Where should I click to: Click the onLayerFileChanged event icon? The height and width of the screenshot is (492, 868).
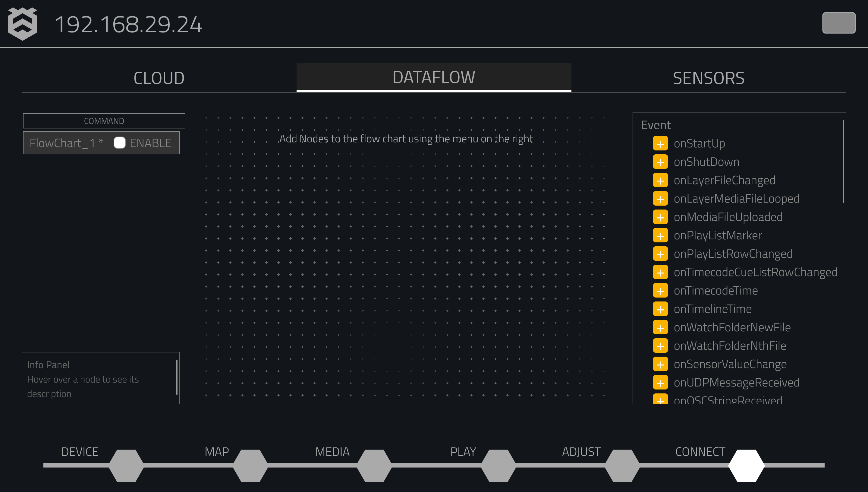coord(661,180)
